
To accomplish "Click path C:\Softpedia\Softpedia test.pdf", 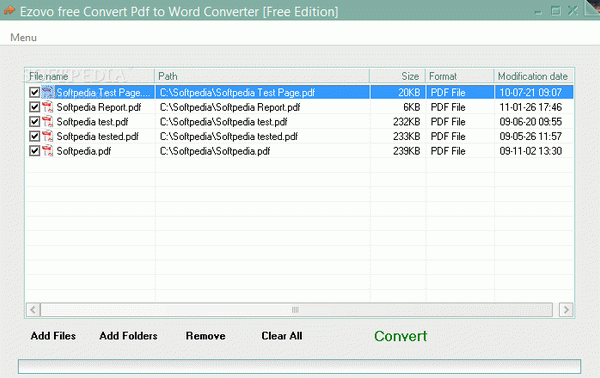I will pyautogui.click(x=223, y=122).
